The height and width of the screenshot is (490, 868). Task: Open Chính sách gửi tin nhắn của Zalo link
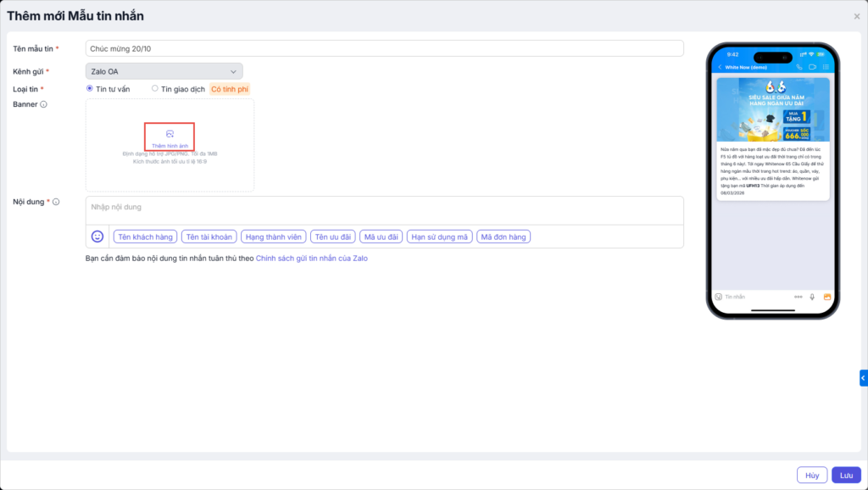(x=312, y=259)
